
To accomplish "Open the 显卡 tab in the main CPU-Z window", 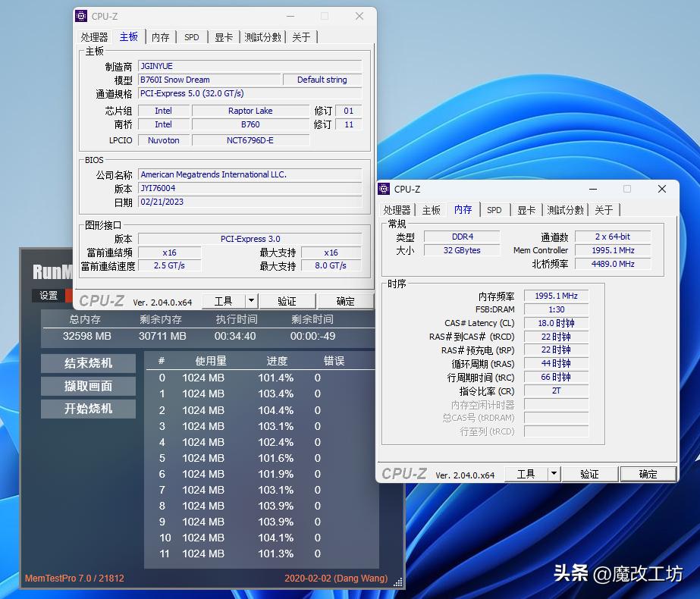I will point(224,36).
